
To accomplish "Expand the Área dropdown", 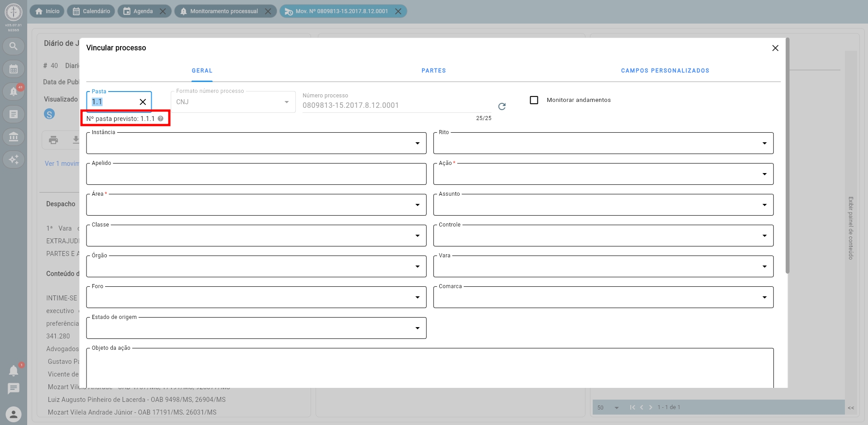I will 417,205.
